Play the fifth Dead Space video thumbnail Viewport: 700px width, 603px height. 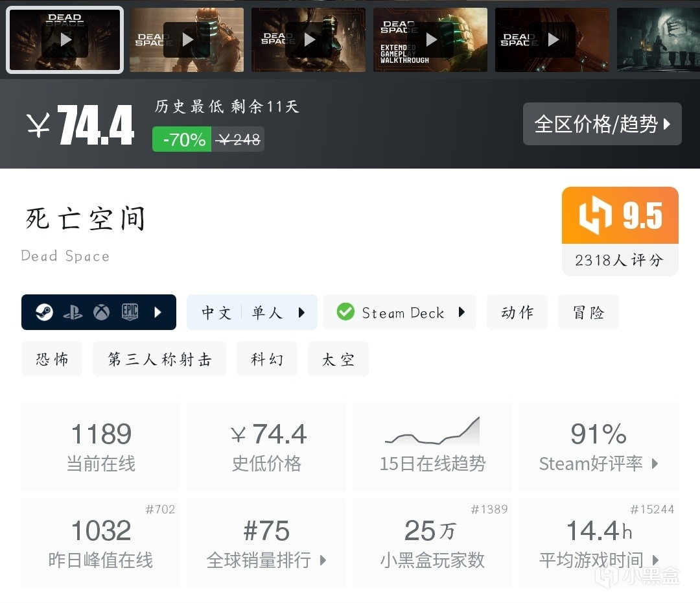tap(552, 40)
